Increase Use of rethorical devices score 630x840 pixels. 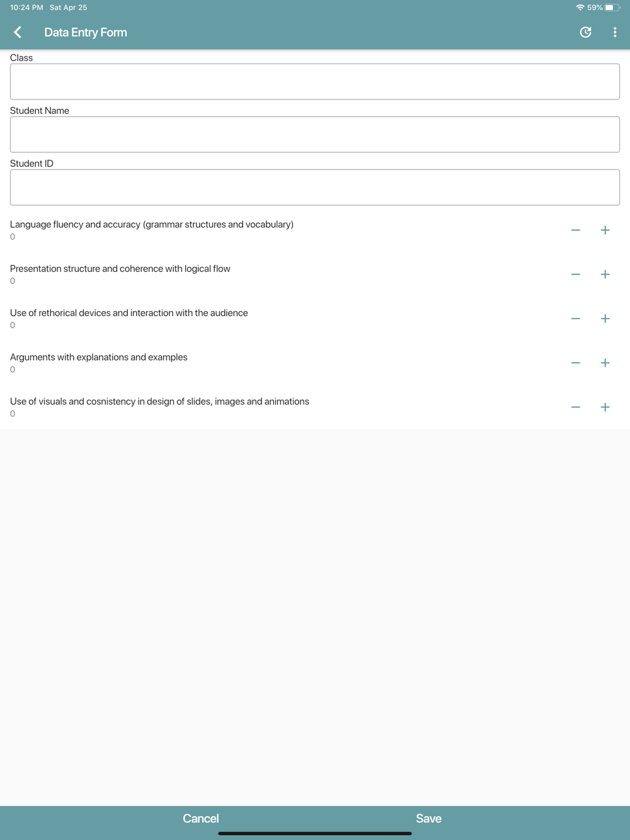[x=605, y=319]
